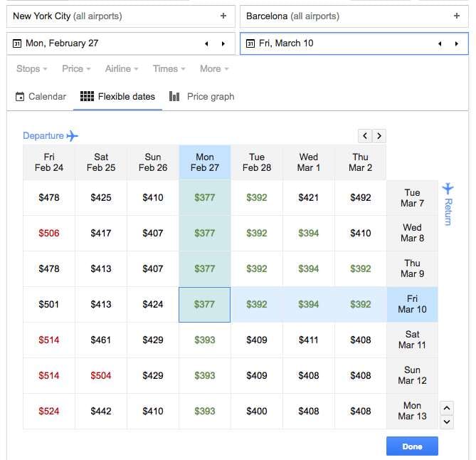Select $524 fare for Fri Feb 24
This screenshot has height=460, width=476.
click(x=49, y=412)
